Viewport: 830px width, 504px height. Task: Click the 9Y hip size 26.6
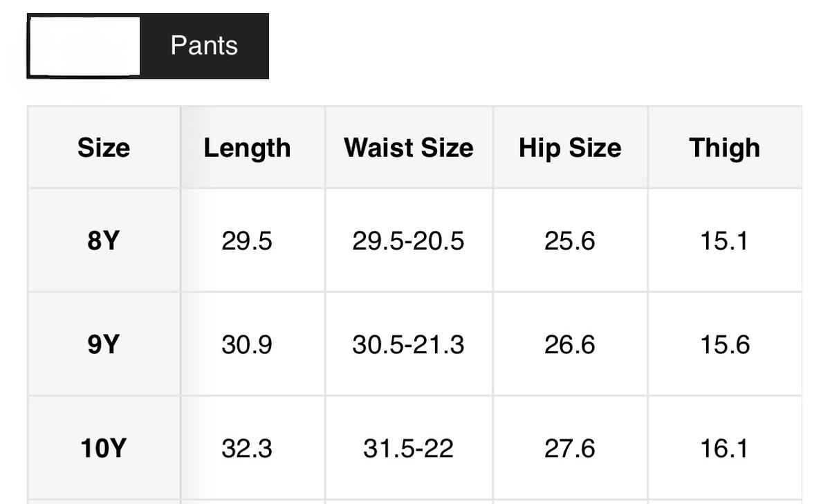point(570,344)
